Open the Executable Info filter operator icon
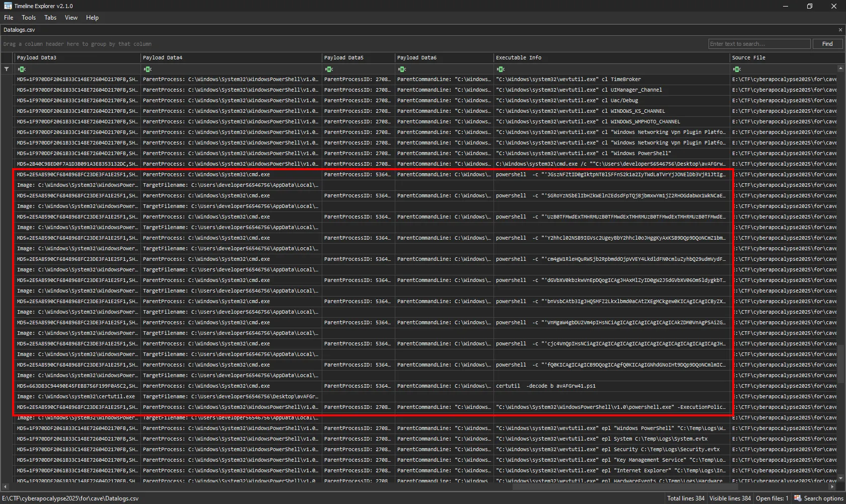The image size is (846, 504). [x=501, y=69]
